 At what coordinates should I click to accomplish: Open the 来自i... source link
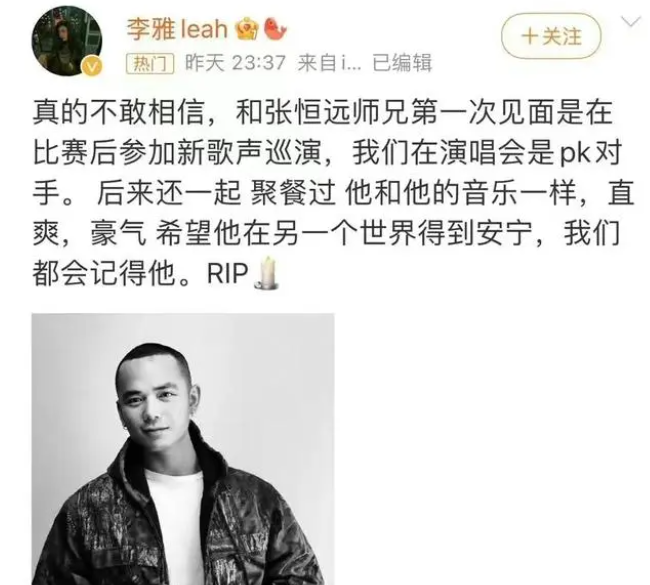[330, 63]
